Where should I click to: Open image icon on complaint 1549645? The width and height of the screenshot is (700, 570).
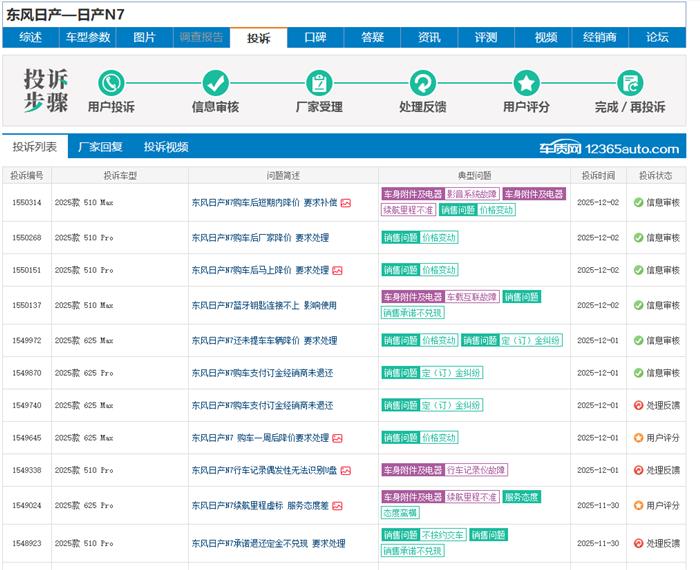pos(337,438)
